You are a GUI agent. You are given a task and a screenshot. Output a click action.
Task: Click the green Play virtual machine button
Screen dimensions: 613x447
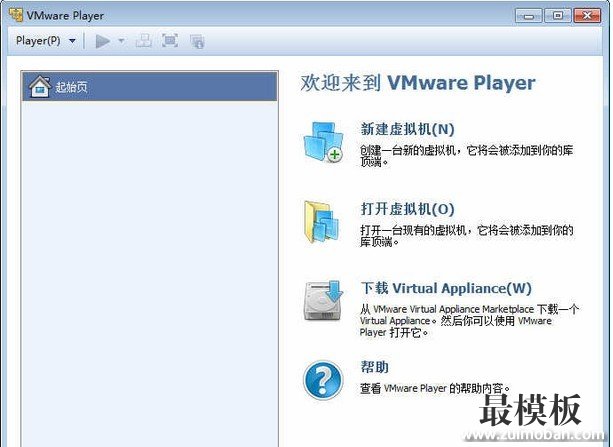click(x=102, y=41)
